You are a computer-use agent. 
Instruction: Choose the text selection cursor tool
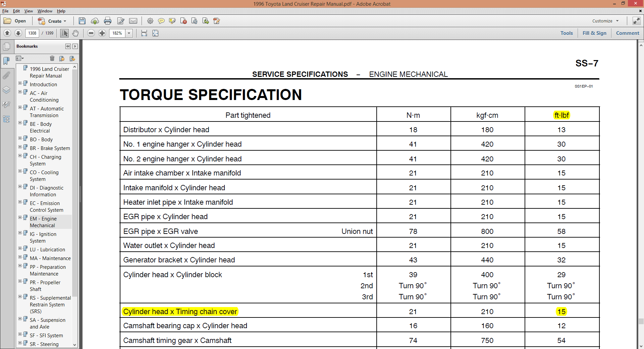64,33
